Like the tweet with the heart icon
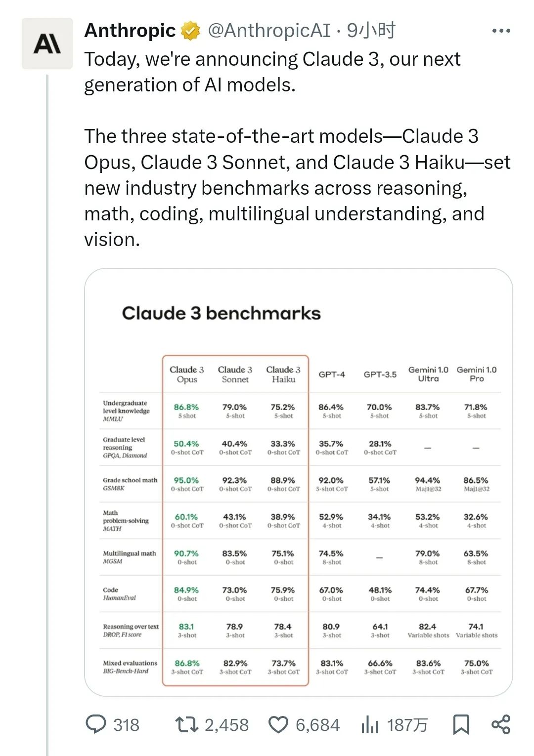This screenshot has height=756, width=534. [278, 724]
